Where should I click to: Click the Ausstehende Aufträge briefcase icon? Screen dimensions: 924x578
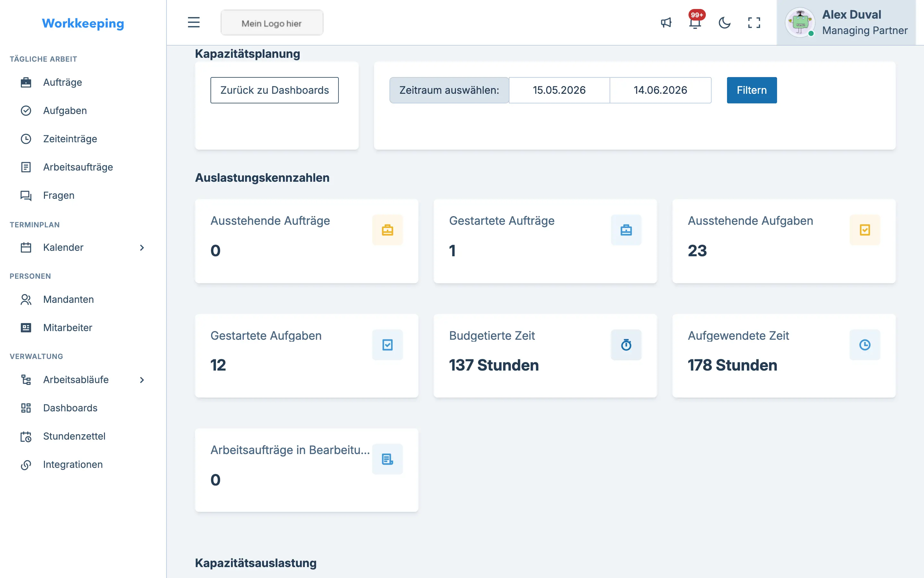point(387,230)
